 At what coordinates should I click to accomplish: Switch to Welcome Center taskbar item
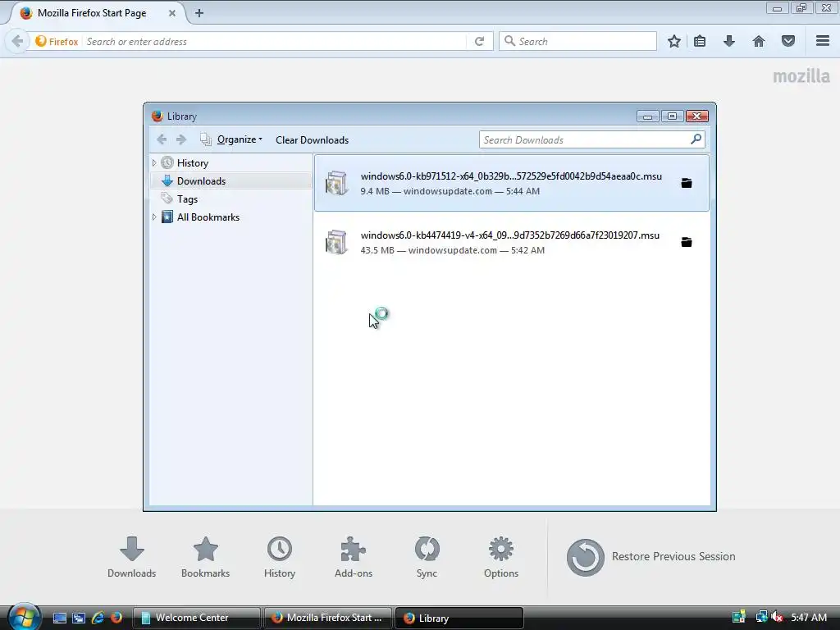coord(196,618)
